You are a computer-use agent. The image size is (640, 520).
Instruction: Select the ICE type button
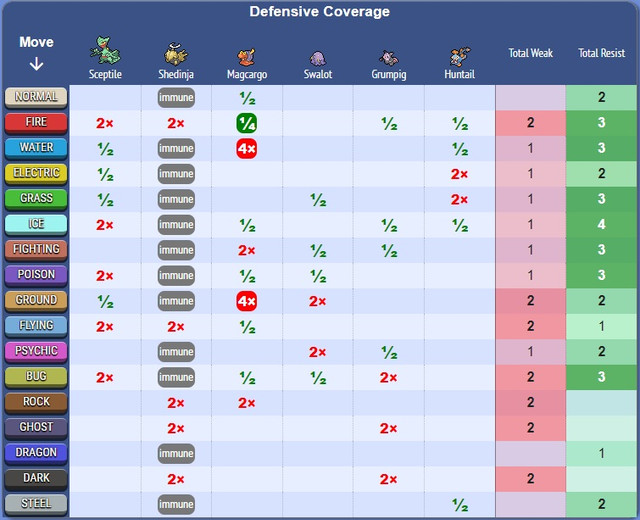click(36, 224)
